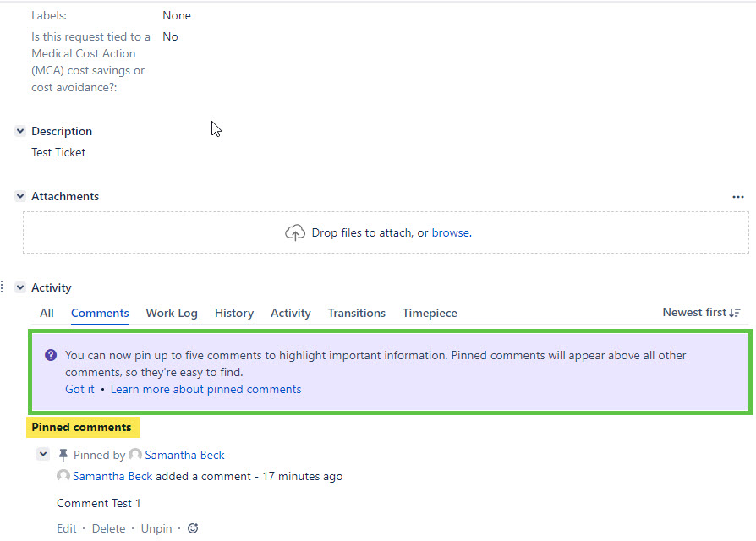Edit the Comment Test 1 comment

67,528
